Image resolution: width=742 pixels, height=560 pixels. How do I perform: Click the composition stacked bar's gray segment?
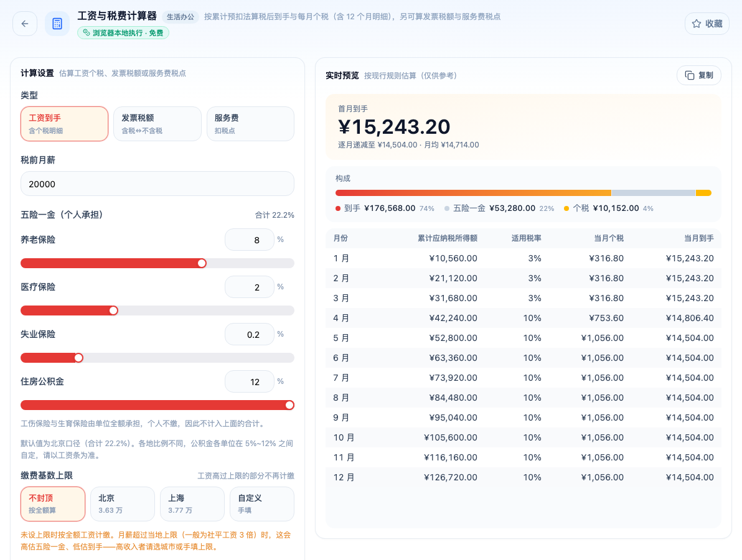tap(654, 192)
